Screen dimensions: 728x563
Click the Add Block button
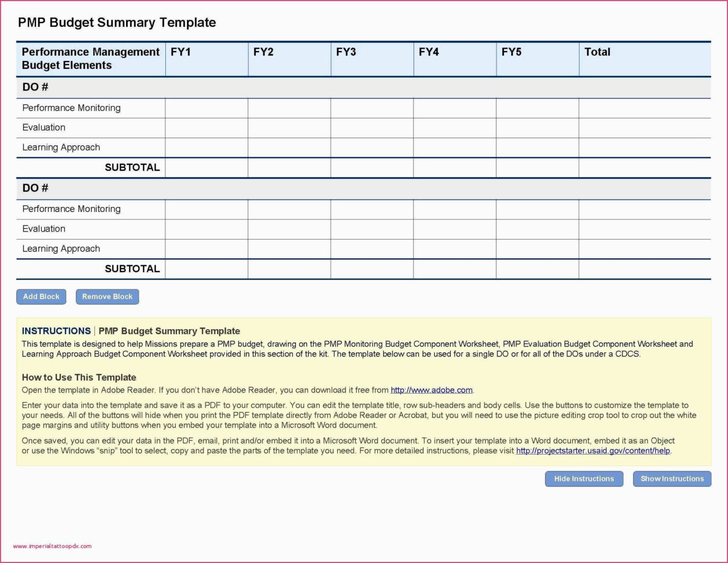tap(41, 296)
